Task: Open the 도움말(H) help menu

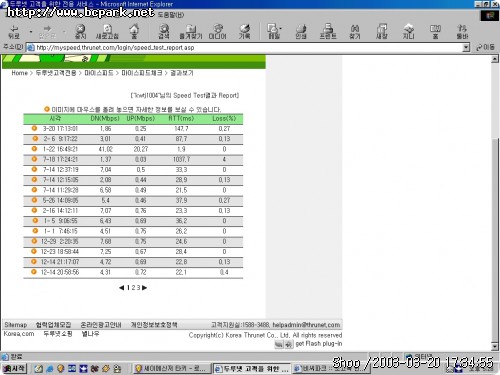Action: pos(171,15)
